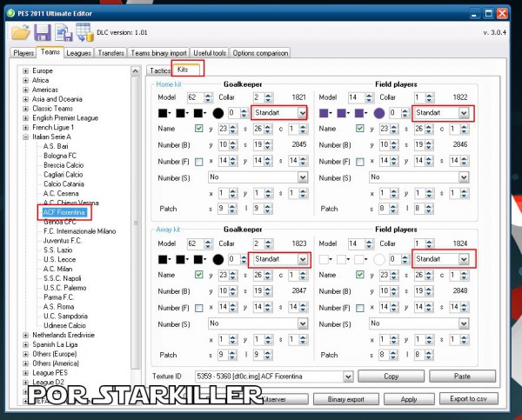522x420 pixels.
Task: Expand the Americas tree node
Action: click(x=25, y=90)
